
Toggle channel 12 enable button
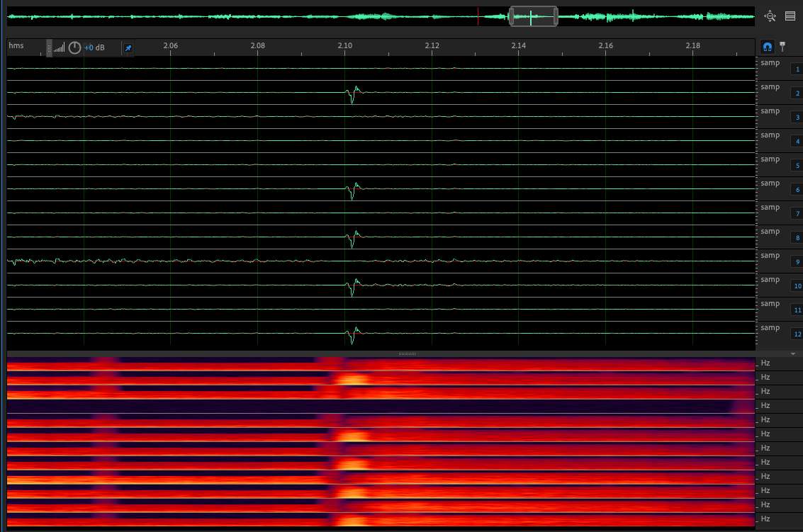click(x=797, y=334)
